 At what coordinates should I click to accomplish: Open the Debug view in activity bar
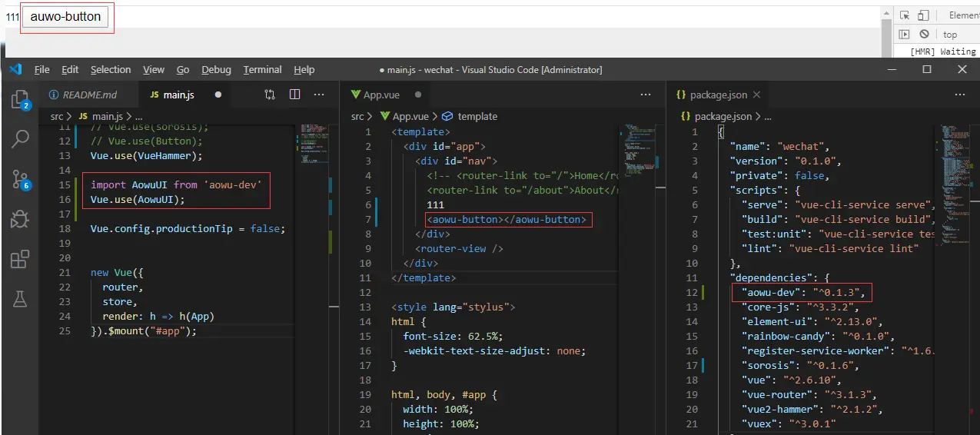click(19, 220)
